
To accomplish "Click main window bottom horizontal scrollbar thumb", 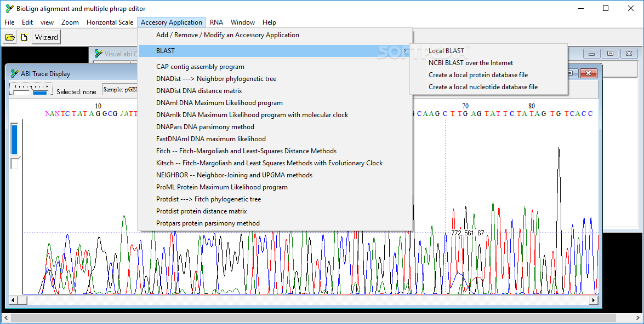I will 314,318.
